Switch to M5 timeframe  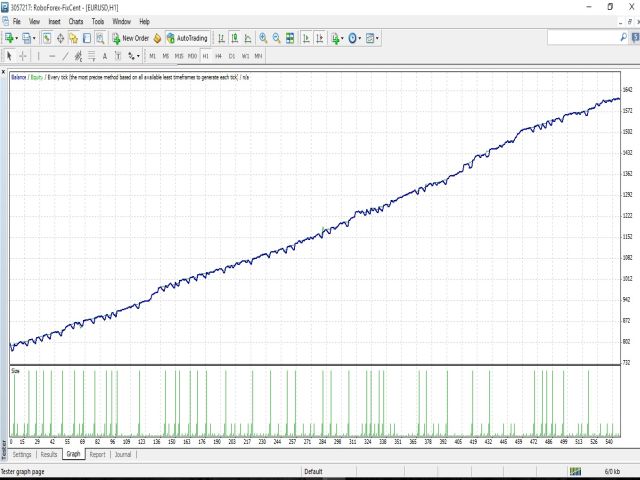click(x=166, y=56)
